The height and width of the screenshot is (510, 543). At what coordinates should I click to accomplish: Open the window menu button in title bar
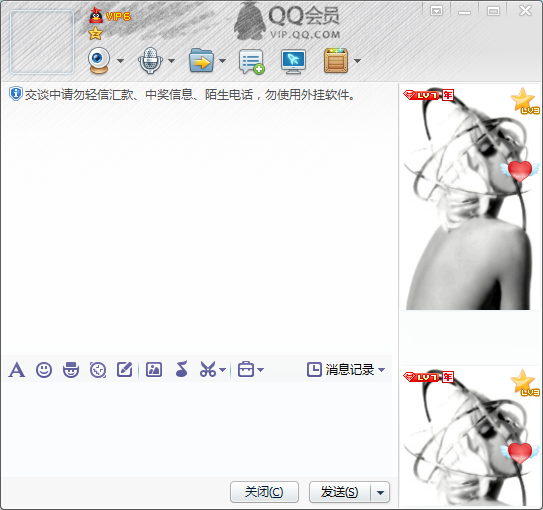coord(436,11)
